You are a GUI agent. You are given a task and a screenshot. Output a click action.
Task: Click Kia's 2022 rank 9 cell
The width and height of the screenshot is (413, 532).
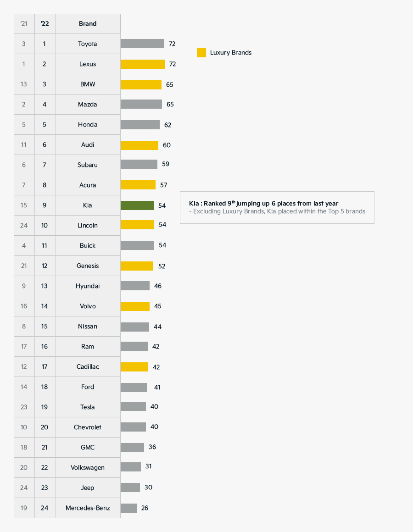pos(45,205)
